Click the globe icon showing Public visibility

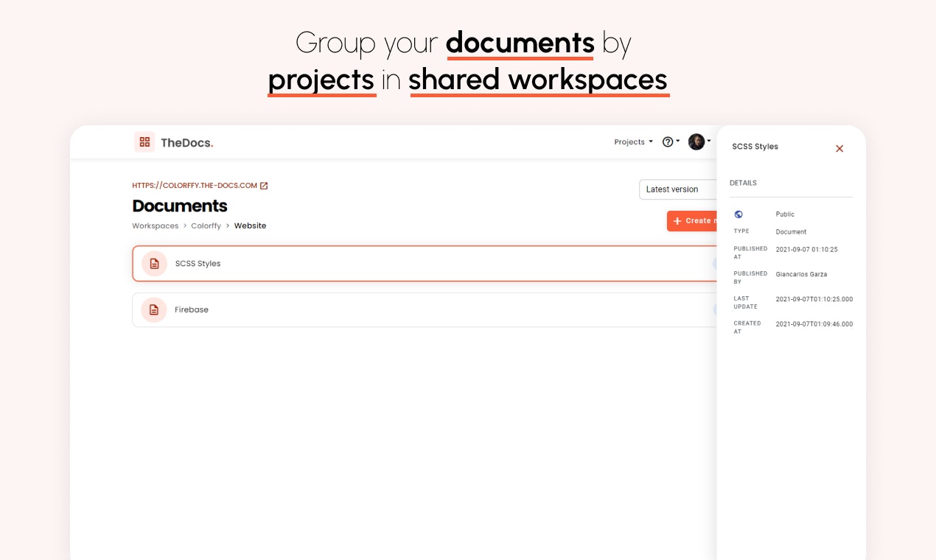[738, 214]
